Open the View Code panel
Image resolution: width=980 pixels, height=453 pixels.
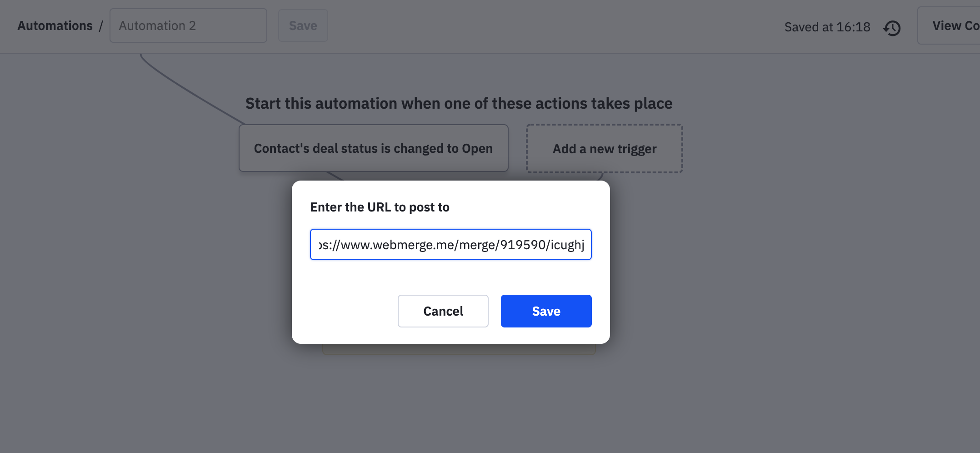(x=954, y=25)
